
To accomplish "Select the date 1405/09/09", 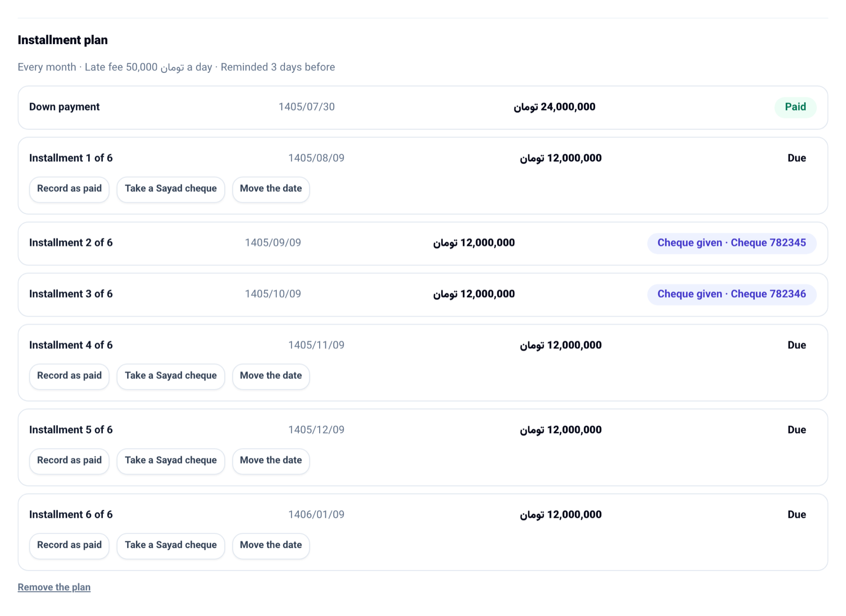I will tap(273, 243).
